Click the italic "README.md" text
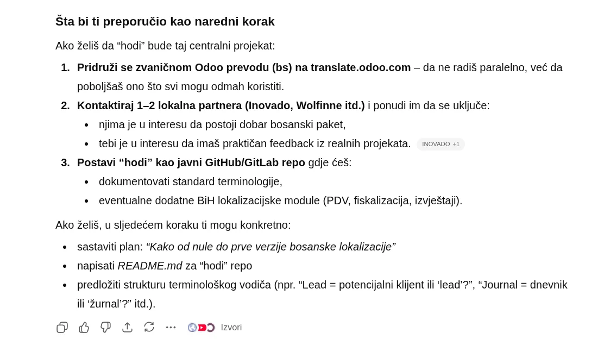 [x=150, y=266]
